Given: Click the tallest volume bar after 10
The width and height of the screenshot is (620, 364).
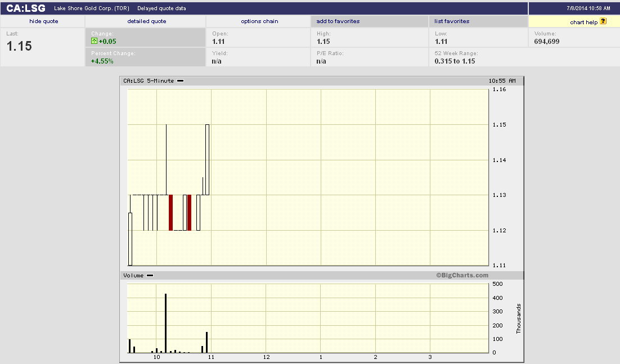Looking at the screenshot, I should click(165, 323).
